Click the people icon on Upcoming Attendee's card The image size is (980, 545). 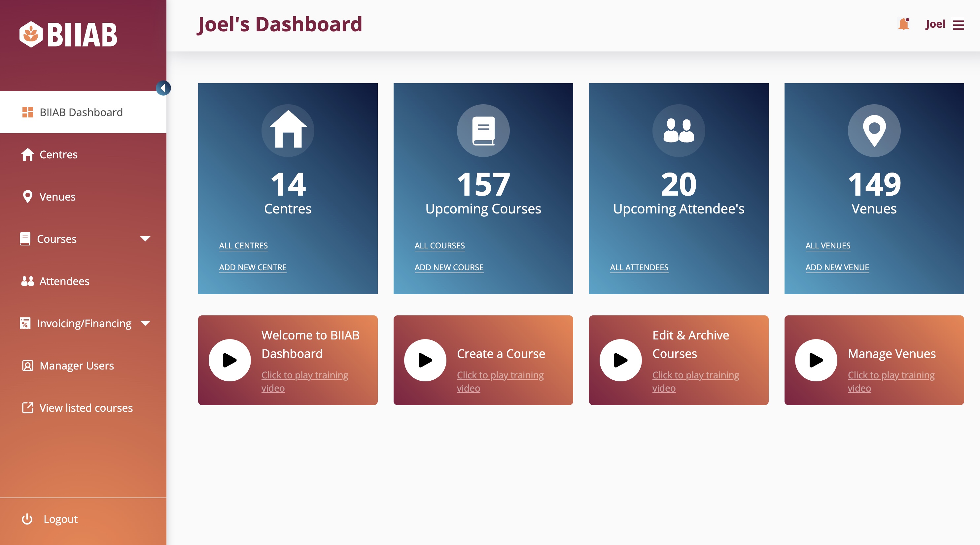click(x=679, y=130)
